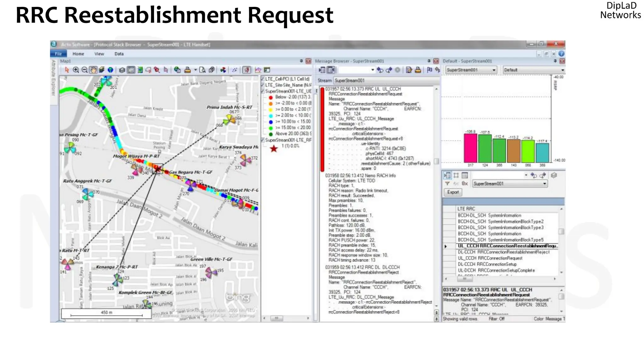Open the SuperStream001 dropdown beside the 0x icon
Screen dimensions: 644x362
(510, 184)
